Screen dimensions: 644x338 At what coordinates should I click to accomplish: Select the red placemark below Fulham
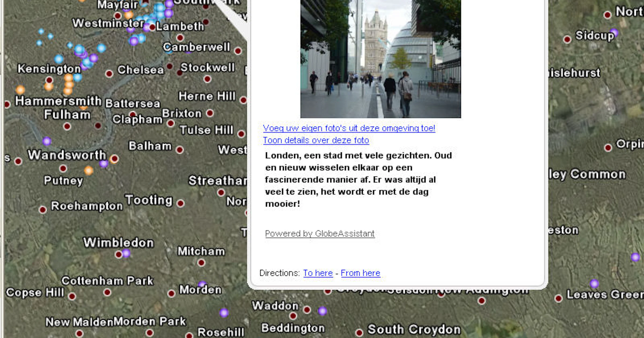[67, 126]
